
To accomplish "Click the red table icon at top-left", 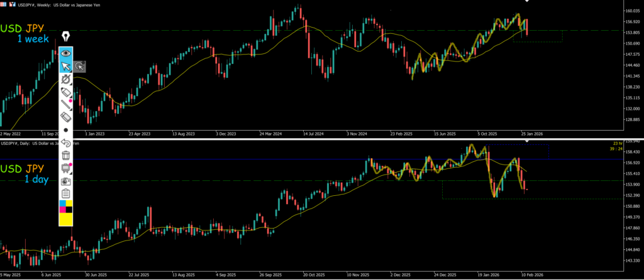I will 3,4.
